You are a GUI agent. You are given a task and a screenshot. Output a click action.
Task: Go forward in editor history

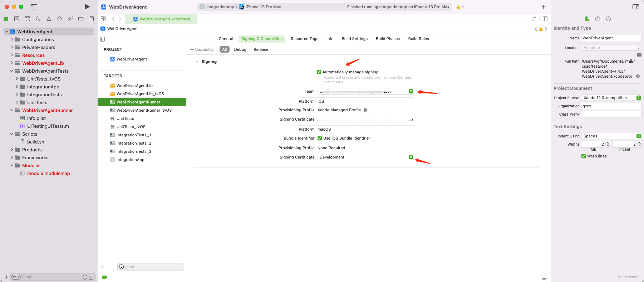120,19
